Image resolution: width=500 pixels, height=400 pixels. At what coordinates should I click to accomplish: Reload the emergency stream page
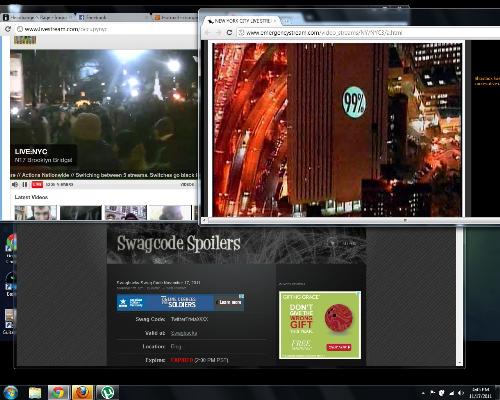click(229, 33)
